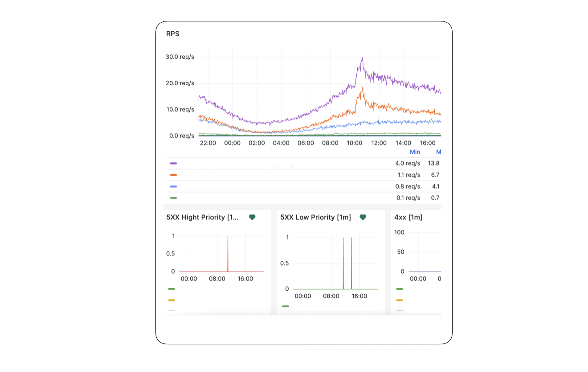
Task: Toggle green series in RPS legend
Action: [x=173, y=198]
